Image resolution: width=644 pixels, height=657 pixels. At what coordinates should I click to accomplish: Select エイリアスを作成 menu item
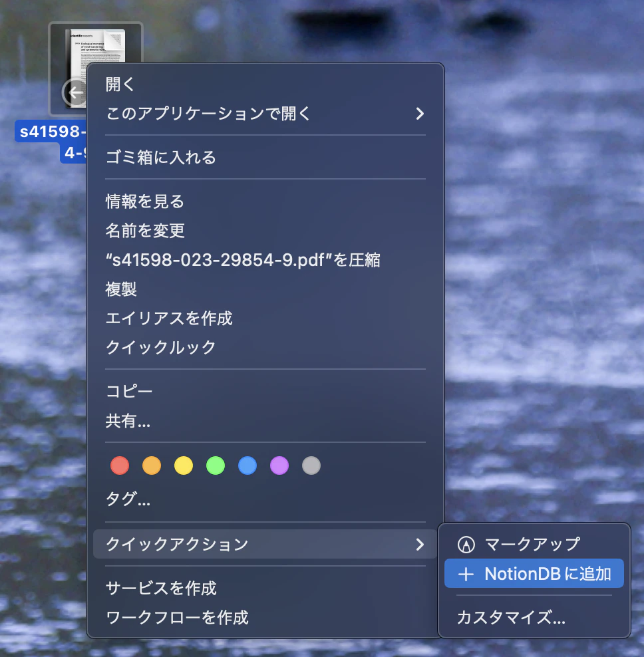tap(265, 319)
